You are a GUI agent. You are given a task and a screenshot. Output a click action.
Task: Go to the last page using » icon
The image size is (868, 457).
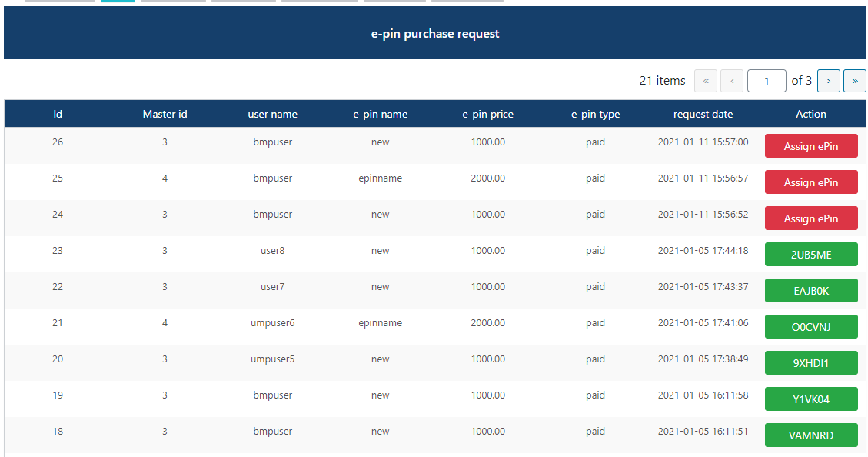(854, 81)
